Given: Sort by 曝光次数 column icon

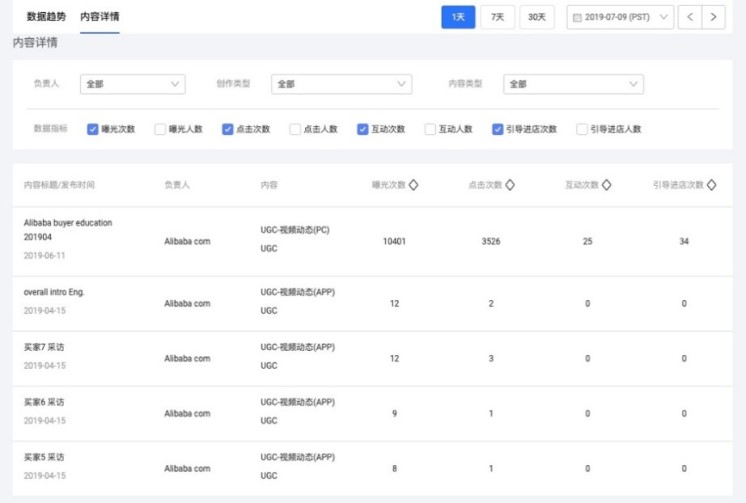Looking at the screenshot, I should point(414,185).
